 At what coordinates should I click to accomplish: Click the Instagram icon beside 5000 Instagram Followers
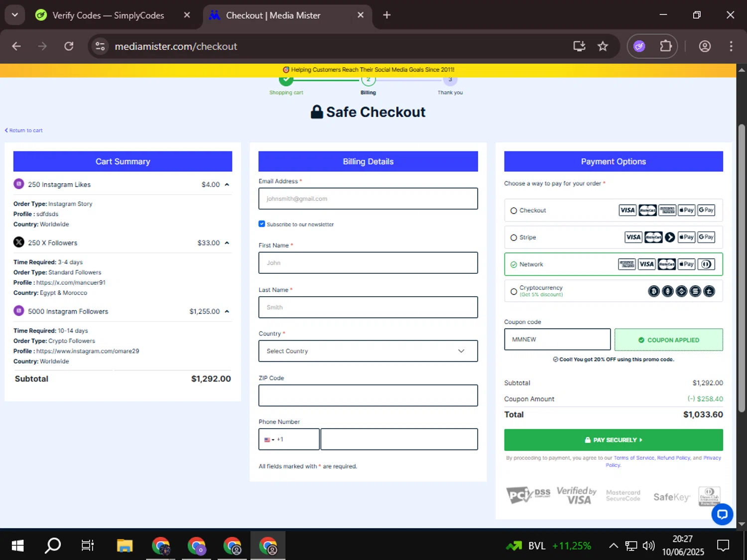click(x=19, y=311)
